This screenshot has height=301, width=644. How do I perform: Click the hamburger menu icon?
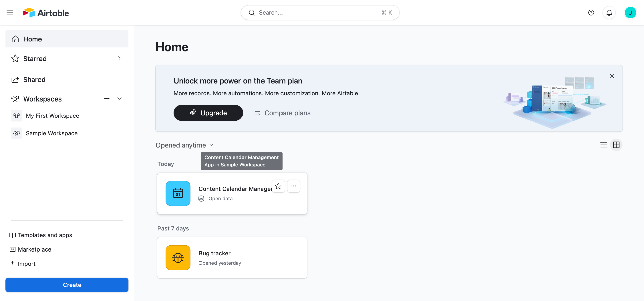(x=10, y=13)
